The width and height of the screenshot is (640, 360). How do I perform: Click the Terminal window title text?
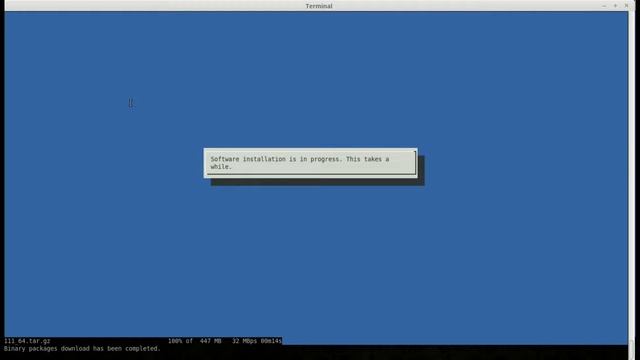[319, 6]
